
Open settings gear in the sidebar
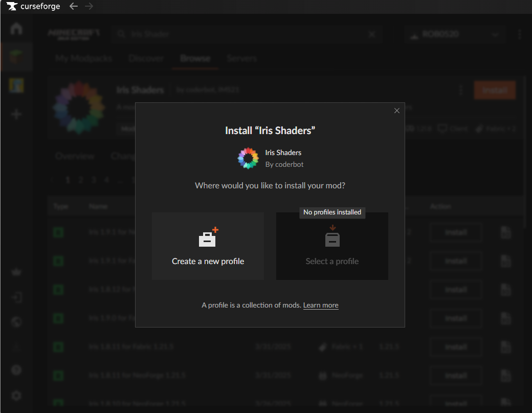(x=16, y=396)
